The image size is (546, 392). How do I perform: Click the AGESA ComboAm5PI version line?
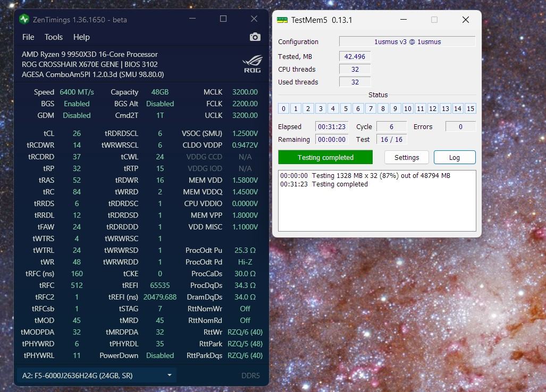tap(93, 74)
